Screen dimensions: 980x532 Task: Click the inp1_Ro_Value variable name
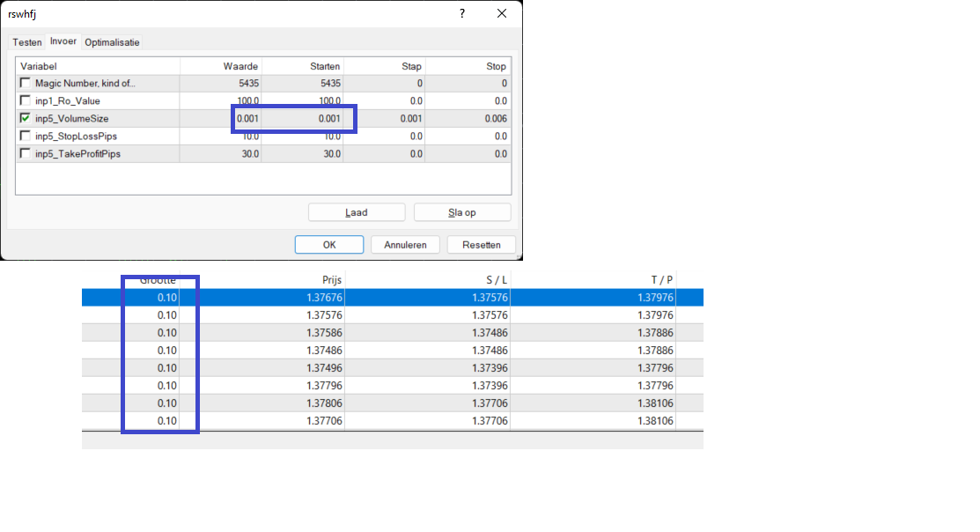coord(68,100)
